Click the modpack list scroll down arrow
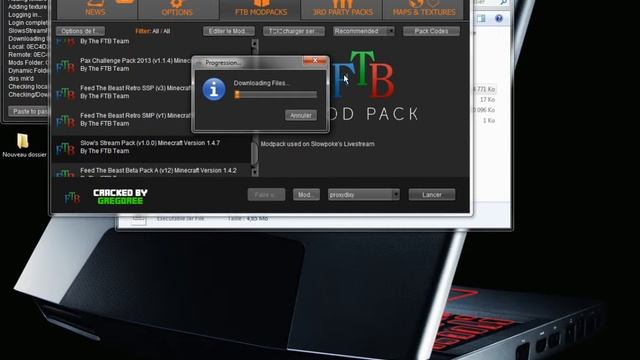The height and width of the screenshot is (360, 640). (x=255, y=172)
